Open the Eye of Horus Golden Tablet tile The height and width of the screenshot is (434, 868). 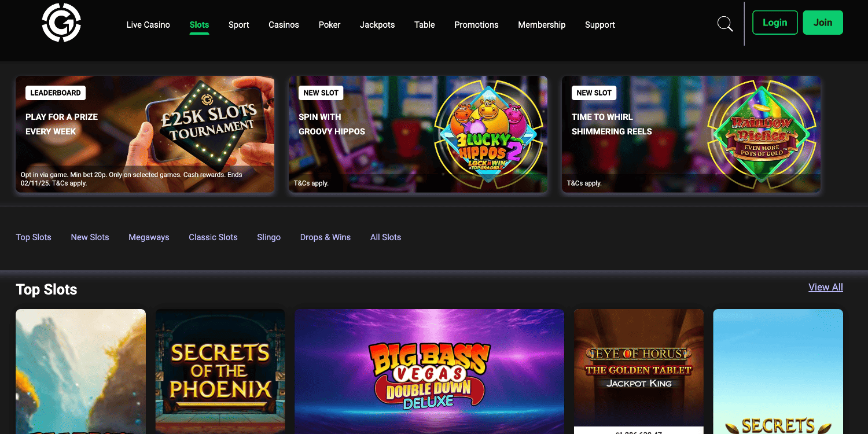(639, 372)
